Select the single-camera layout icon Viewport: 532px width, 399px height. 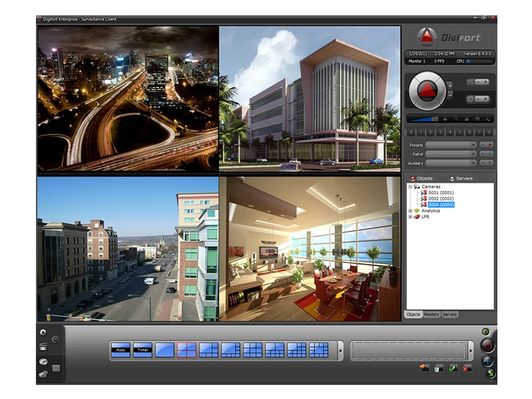[164, 349]
